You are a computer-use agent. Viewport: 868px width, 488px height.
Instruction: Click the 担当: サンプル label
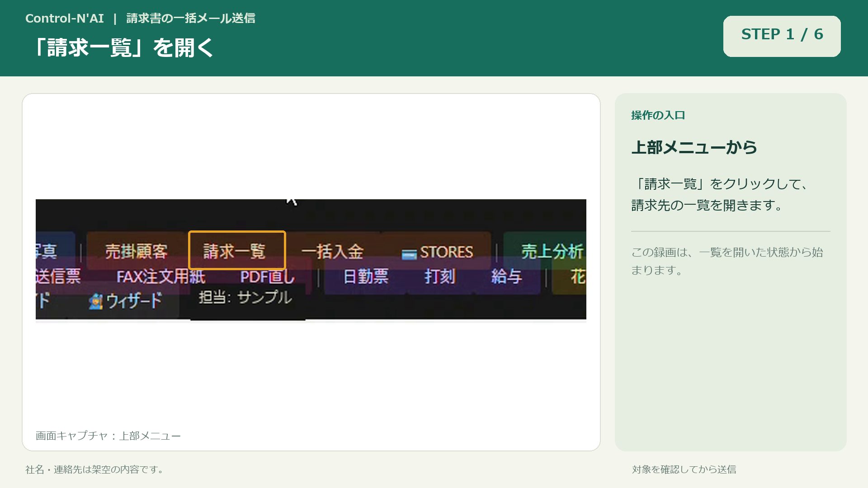coord(245,297)
